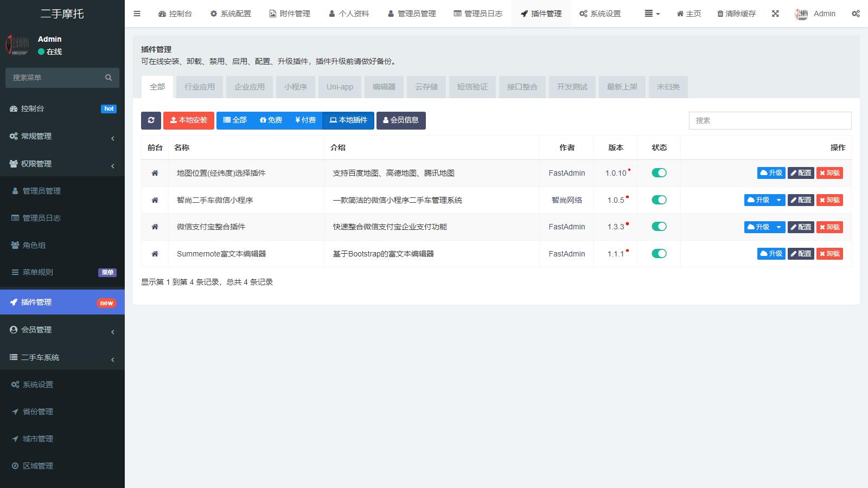The image size is (868, 488).
Task: Select the fullscreen icon in the top navbar
Action: coord(775,14)
